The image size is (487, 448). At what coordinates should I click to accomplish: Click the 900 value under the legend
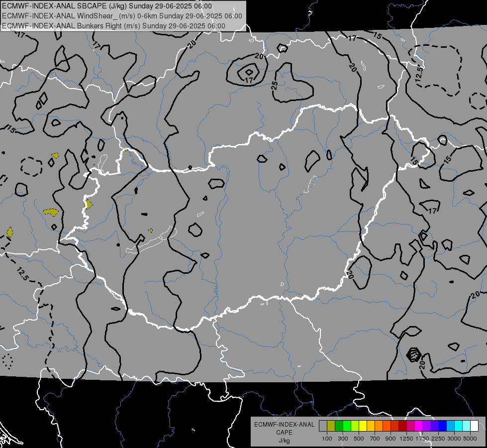click(x=390, y=439)
